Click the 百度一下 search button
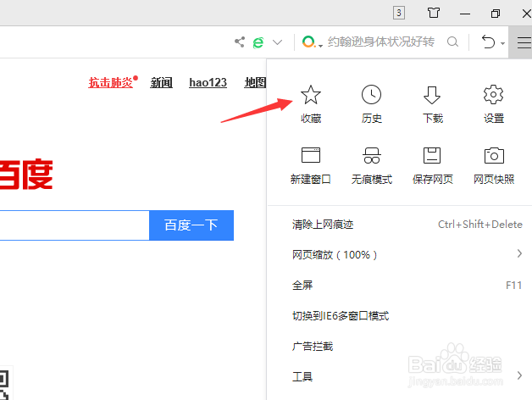The image size is (532, 400). click(x=191, y=225)
